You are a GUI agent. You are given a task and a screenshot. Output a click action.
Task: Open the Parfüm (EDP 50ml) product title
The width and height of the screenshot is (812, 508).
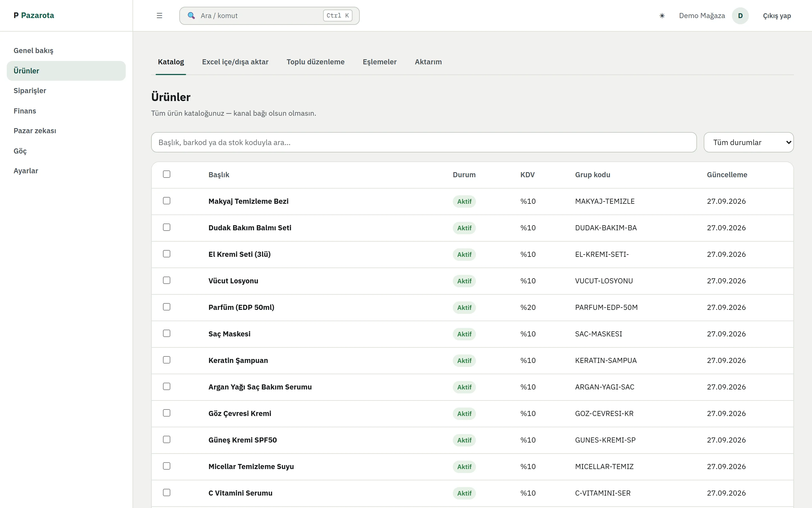(x=241, y=307)
